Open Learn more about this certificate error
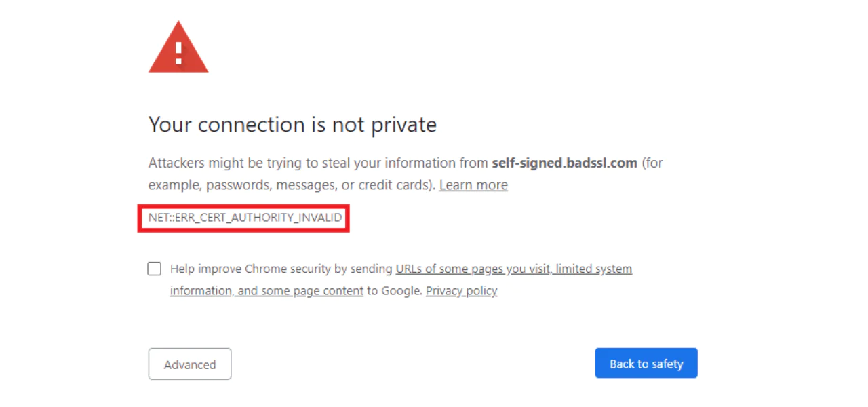Screen dimensions: 868x407 coord(473,185)
